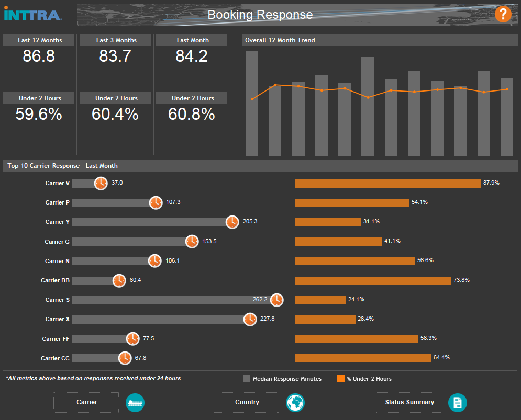The image size is (521, 420).
Task: Click the 59.6% under 2 hours value
Action: tap(39, 114)
